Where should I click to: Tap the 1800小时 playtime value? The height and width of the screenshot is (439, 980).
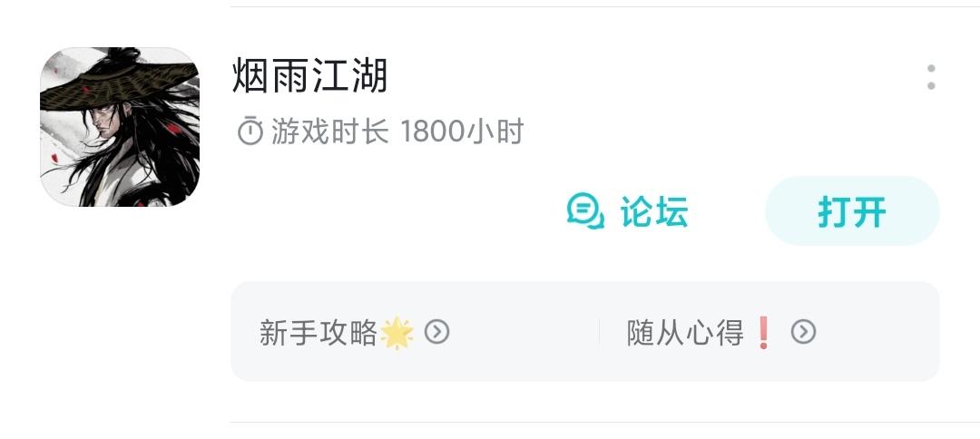(462, 132)
